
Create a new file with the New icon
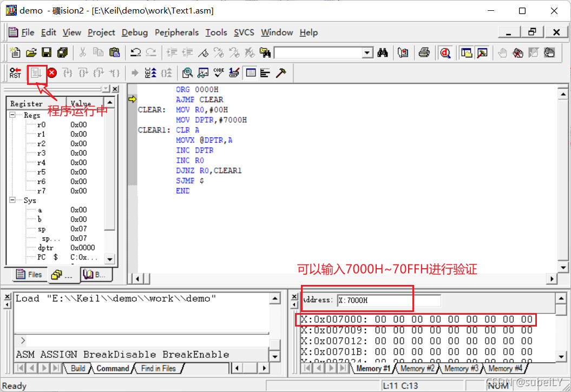pos(15,53)
